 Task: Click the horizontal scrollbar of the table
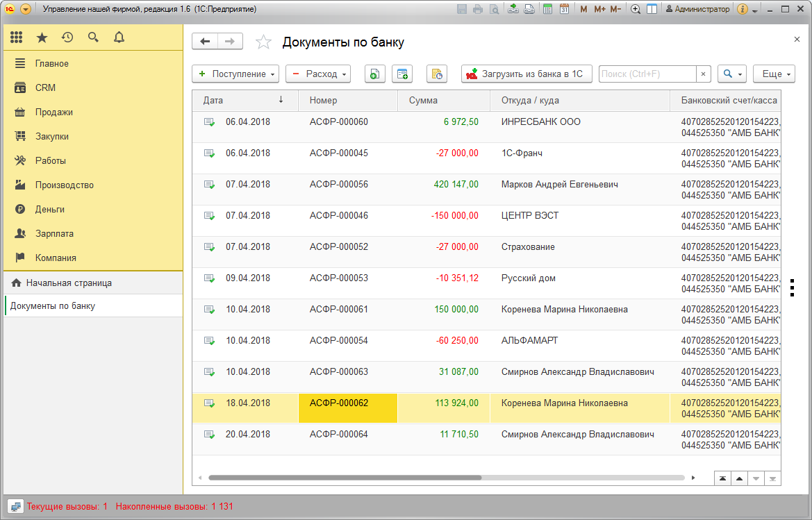(x=345, y=478)
